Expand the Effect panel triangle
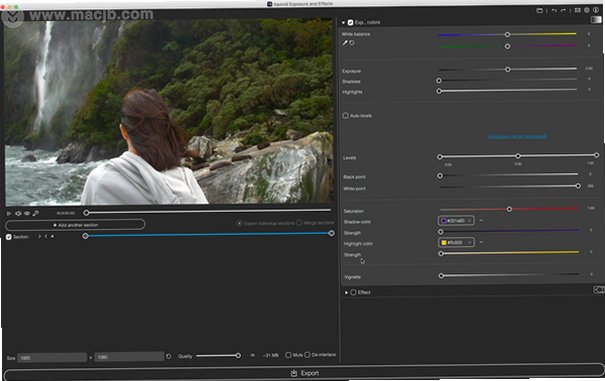Viewport: 605px width, 381px height. (346, 293)
